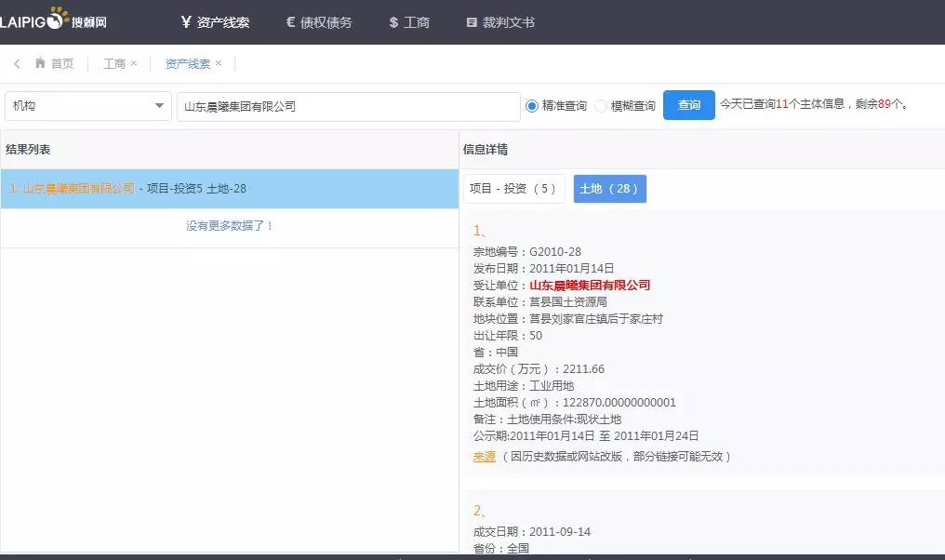
Task: Click the red 山东晨曦集团有限公司 company name
Action: coord(590,286)
